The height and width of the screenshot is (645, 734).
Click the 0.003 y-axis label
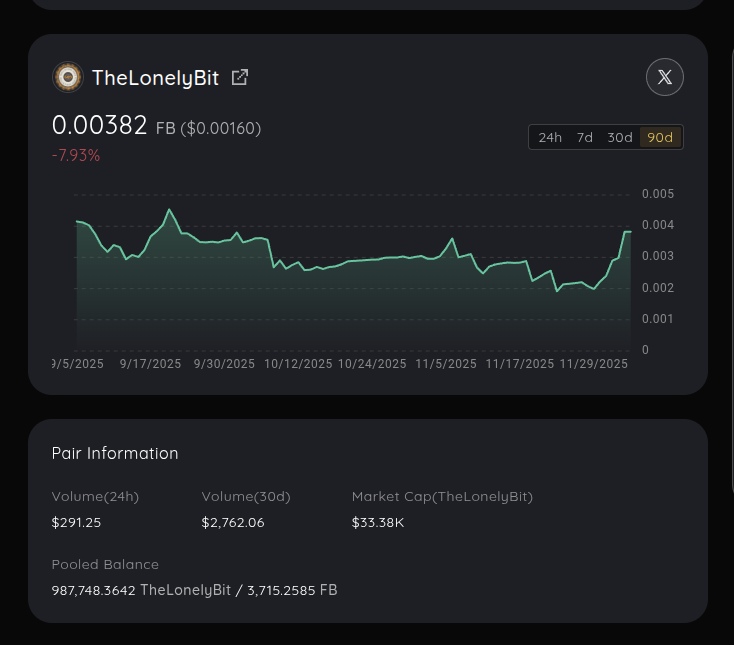tap(658, 256)
